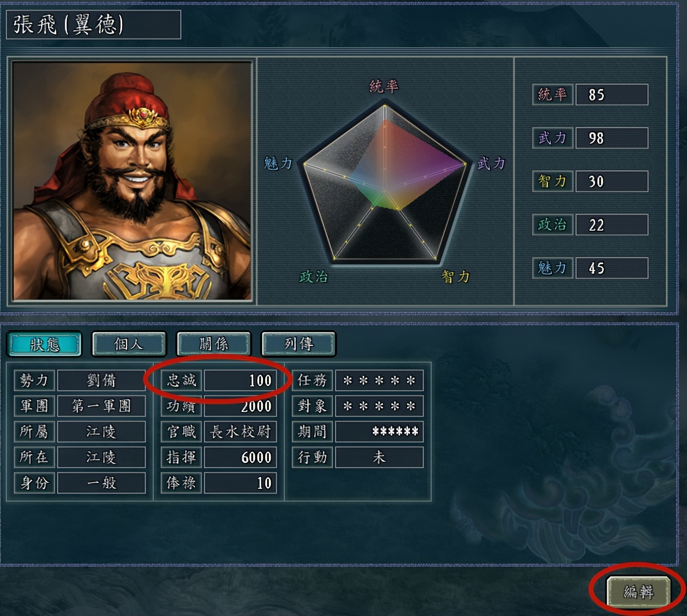
Task: Click the 功績 merit value 2000
Action: tap(240, 406)
